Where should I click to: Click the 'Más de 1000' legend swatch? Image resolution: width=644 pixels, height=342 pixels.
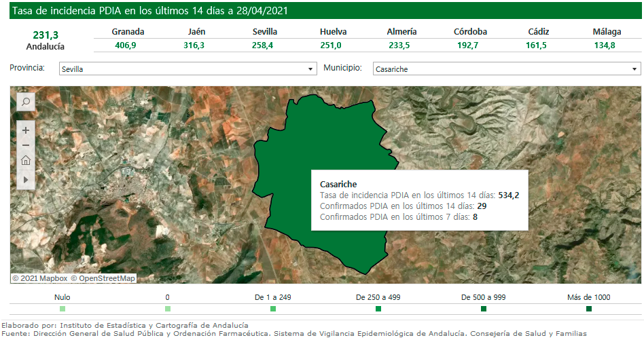point(589,309)
